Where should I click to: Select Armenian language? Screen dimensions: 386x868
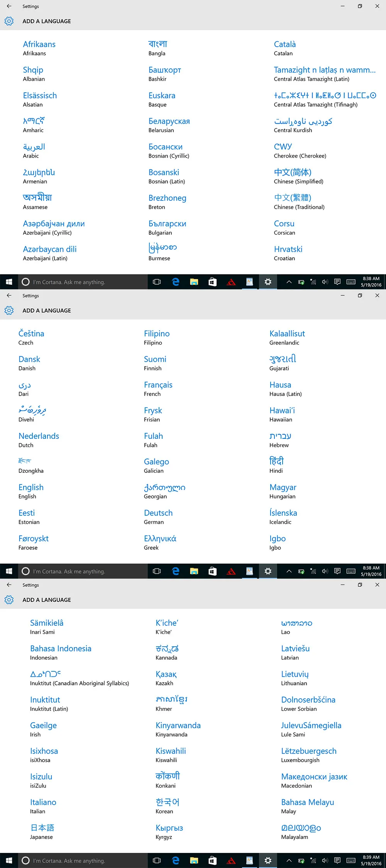coord(39,176)
